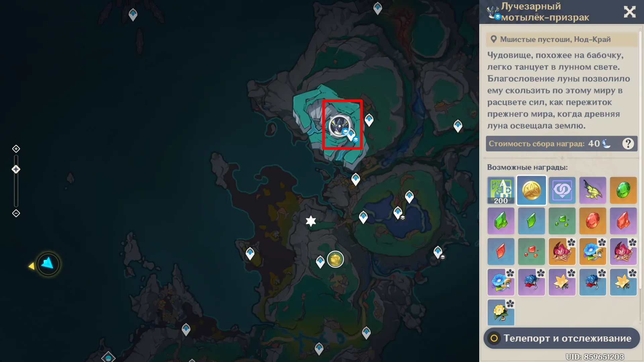Select the large green gemstone reward

tap(623, 190)
